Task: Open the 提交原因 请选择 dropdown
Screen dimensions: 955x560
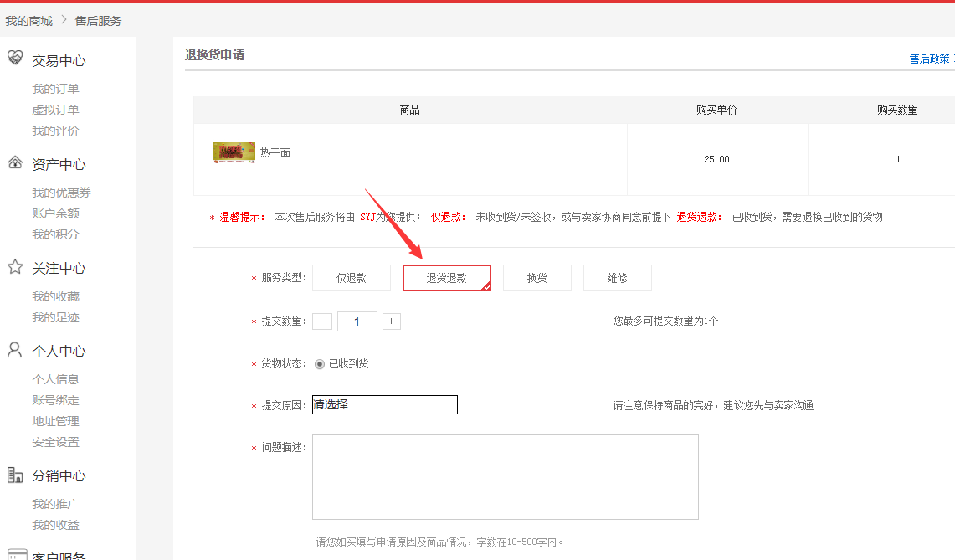Action: (x=385, y=404)
